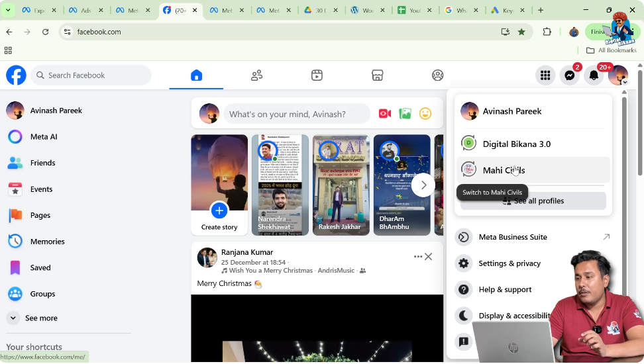Start a Live video from composer
The width and height of the screenshot is (644, 364).
pyautogui.click(x=384, y=114)
